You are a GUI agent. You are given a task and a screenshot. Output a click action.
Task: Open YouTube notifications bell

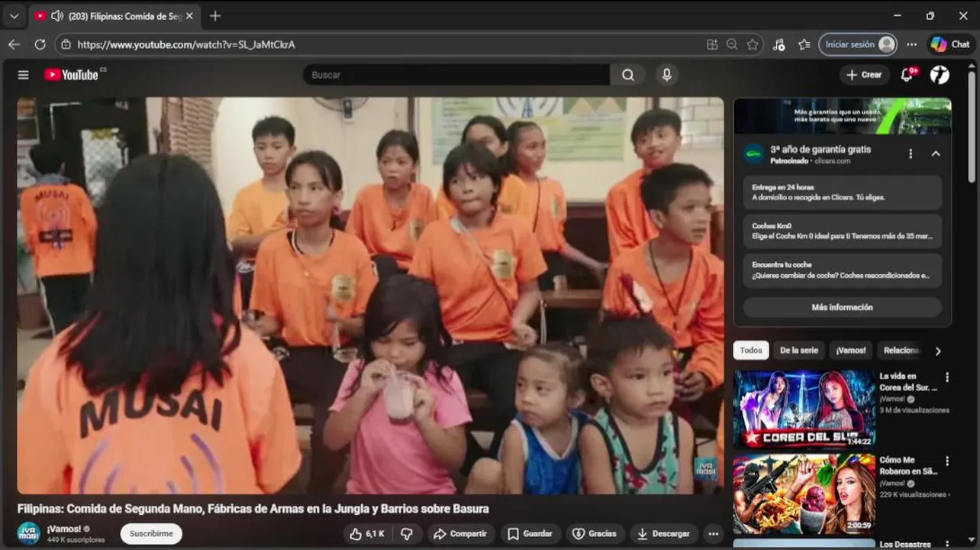(907, 75)
